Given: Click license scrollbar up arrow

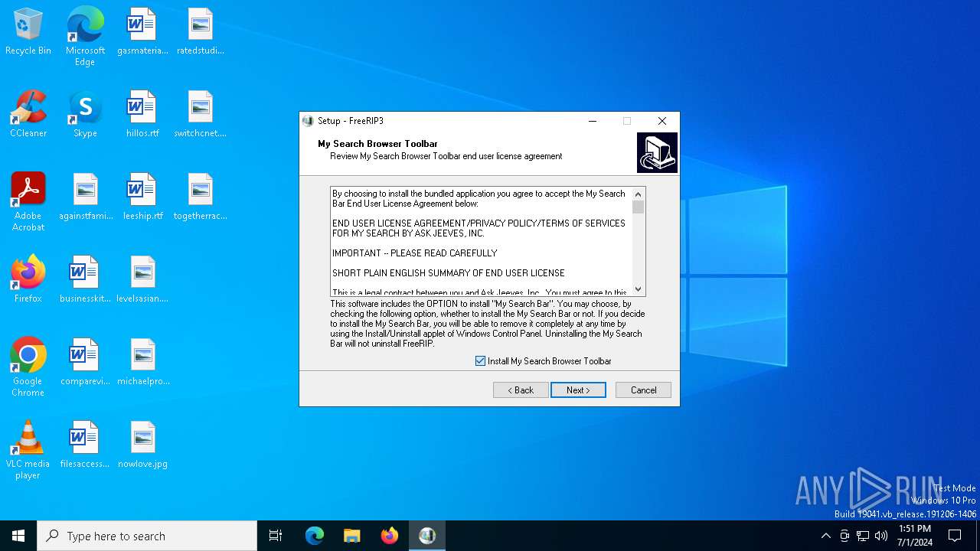Looking at the screenshot, I should click(639, 194).
